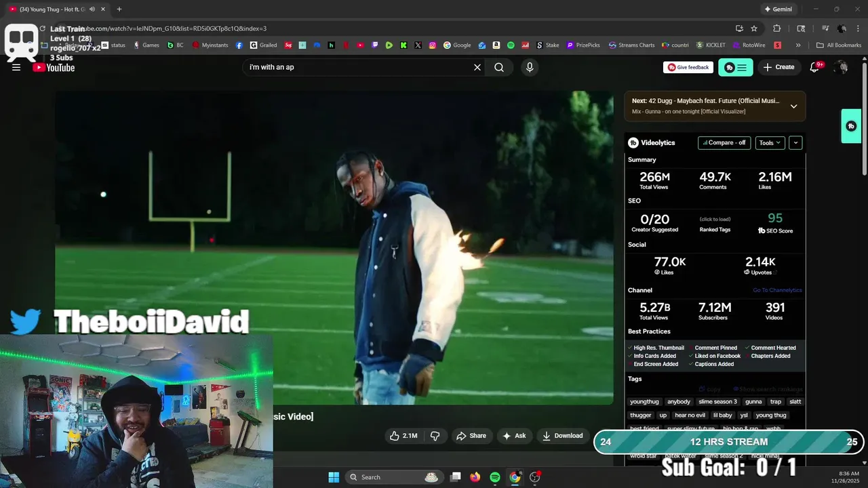The image size is (868, 488).
Task: Click the YouTube search input field
Action: click(x=359, y=67)
